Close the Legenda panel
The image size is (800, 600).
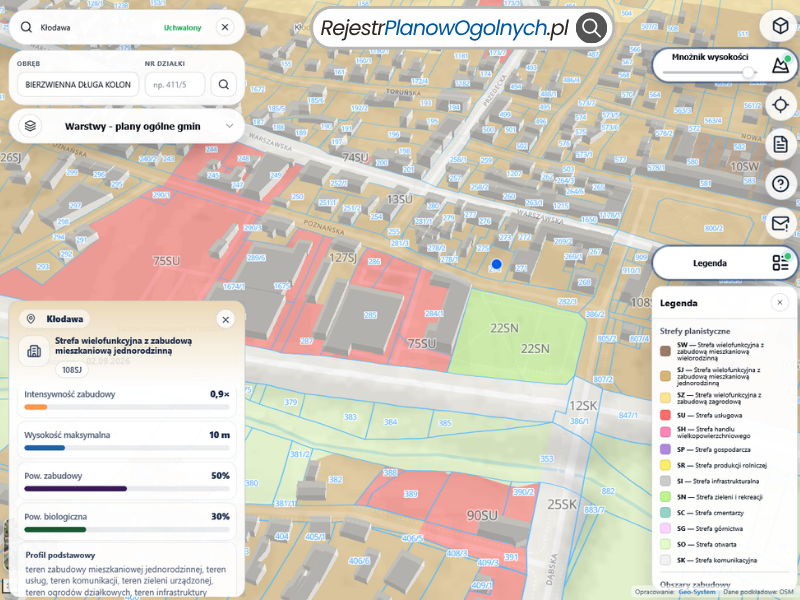pos(780,303)
